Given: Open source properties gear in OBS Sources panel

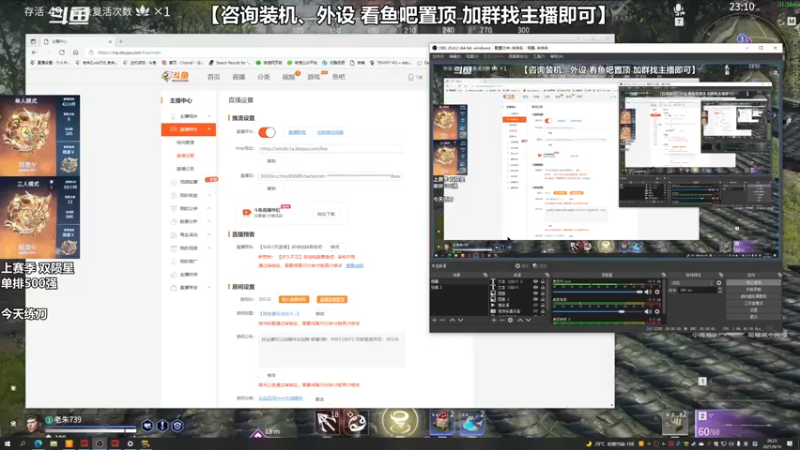Looking at the screenshot, I should 510,320.
